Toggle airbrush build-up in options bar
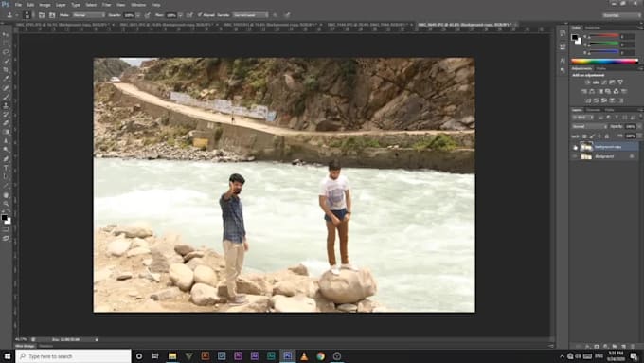This screenshot has width=644, height=363. point(189,15)
